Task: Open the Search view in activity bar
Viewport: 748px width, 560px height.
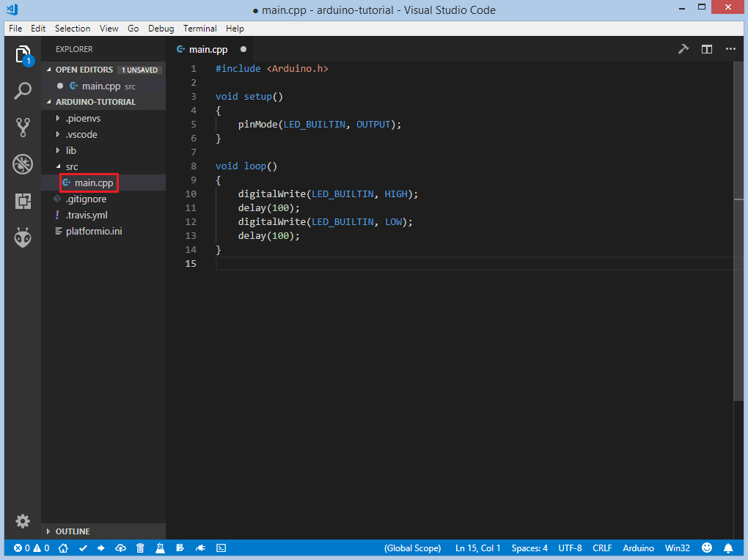Action: point(23,91)
